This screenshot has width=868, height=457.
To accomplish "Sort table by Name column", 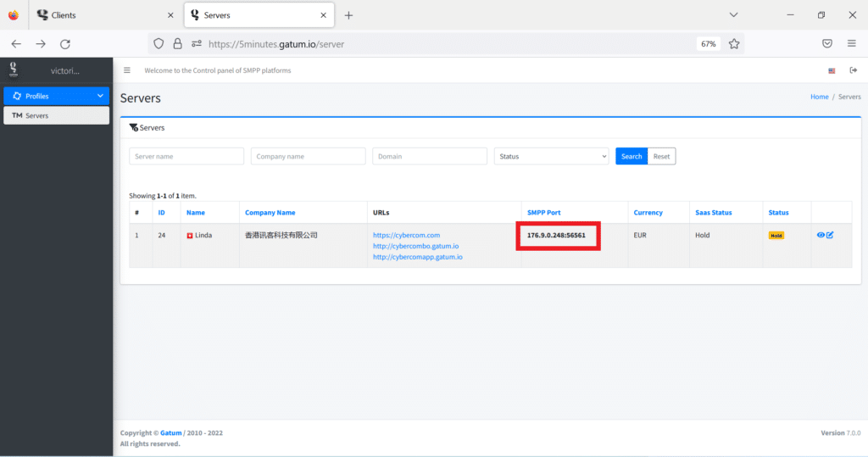I will pyautogui.click(x=196, y=213).
